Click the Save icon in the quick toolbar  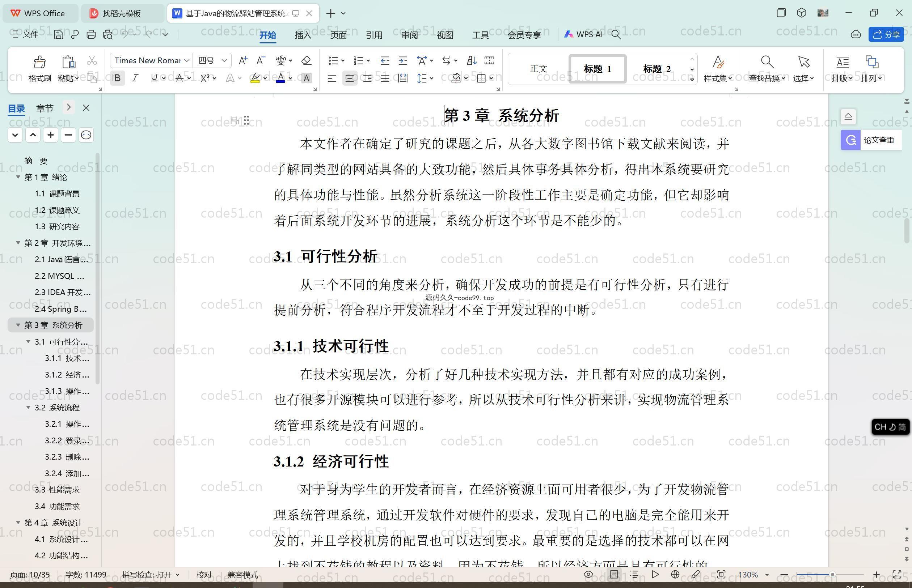[x=59, y=34]
